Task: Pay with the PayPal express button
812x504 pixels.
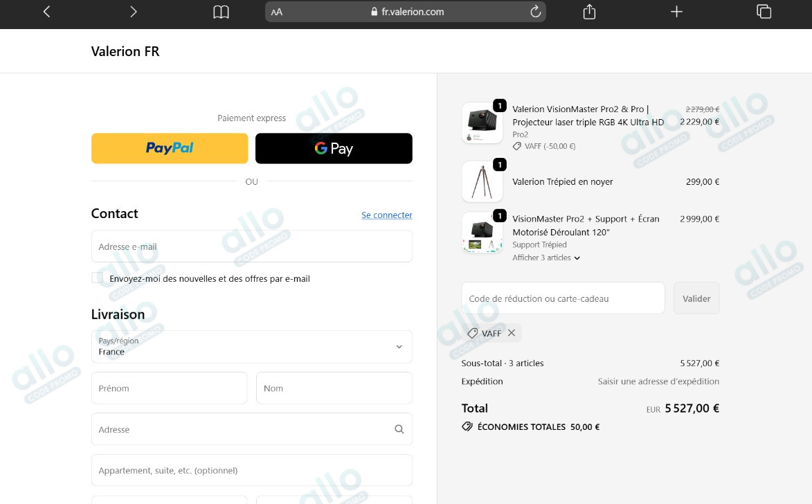Action: click(x=170, y=148)
